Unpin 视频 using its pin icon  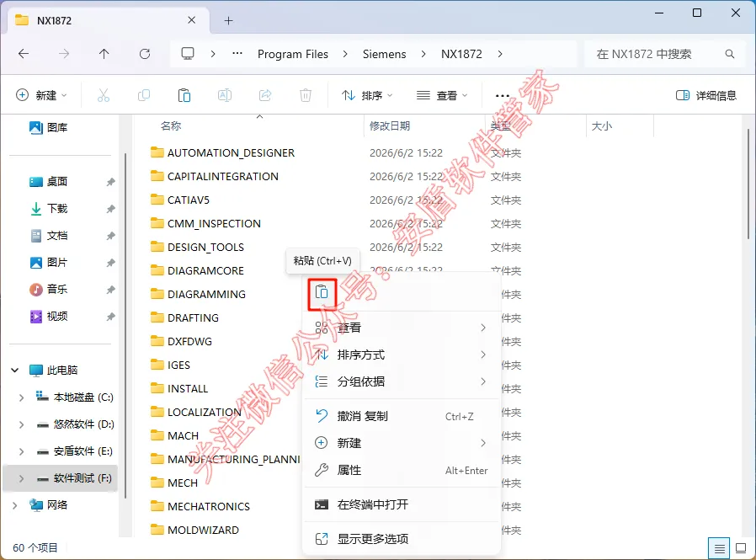pyautogui.click(x=111, y=317)
